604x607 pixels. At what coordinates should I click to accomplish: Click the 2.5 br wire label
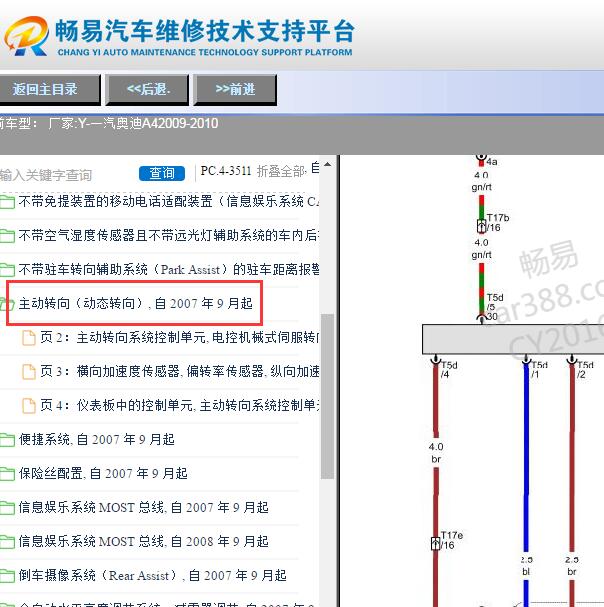point(572,566)
